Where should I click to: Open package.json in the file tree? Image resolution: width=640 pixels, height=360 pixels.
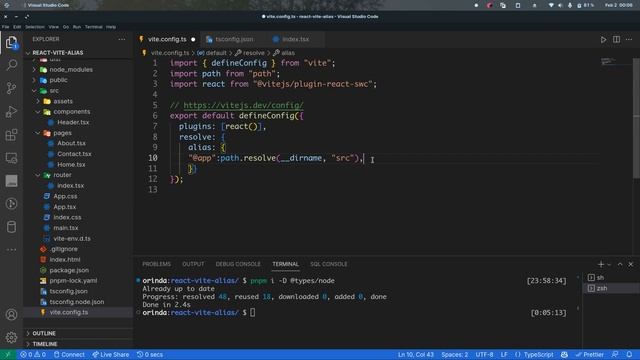[69, 270]
